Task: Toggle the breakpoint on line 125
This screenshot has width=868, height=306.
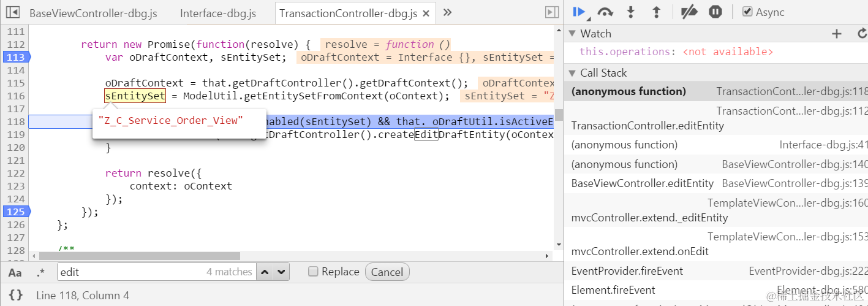Action: 15,212
